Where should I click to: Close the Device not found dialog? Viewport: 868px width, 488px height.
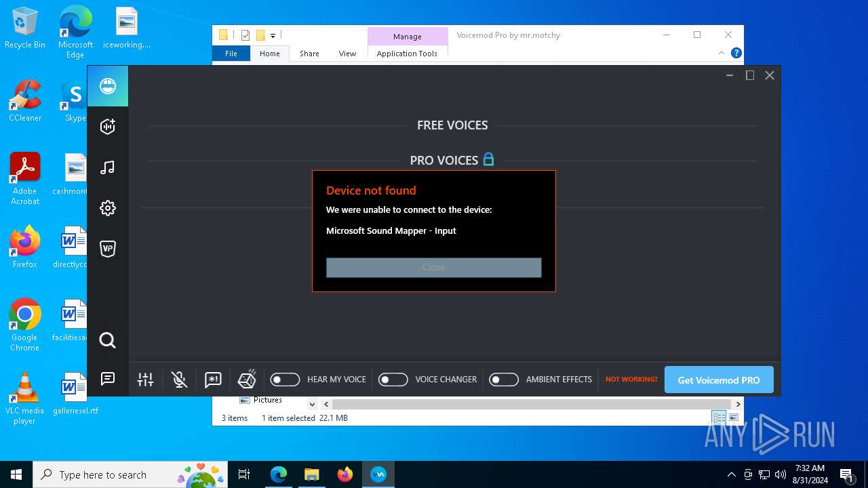434,267
